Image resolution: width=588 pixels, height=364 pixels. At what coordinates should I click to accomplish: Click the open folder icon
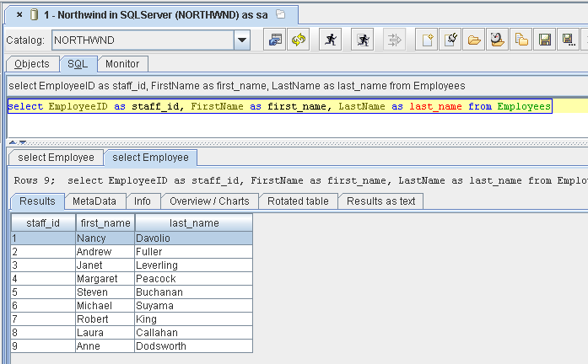coord(474,40)
